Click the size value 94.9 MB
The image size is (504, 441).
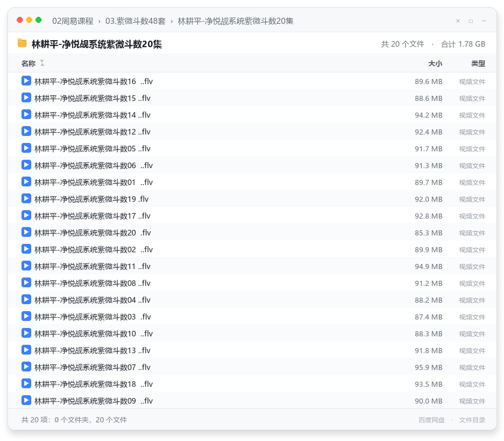(428, 267)
